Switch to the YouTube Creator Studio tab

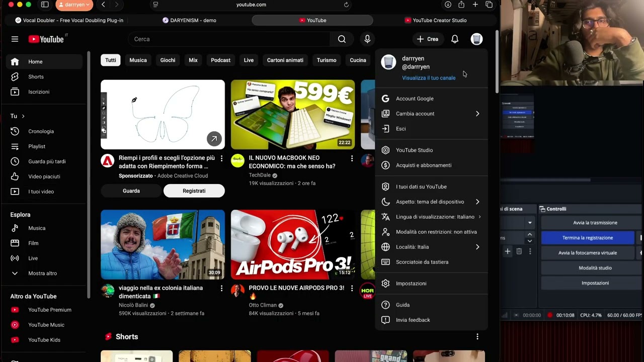[x=436, y=20]
